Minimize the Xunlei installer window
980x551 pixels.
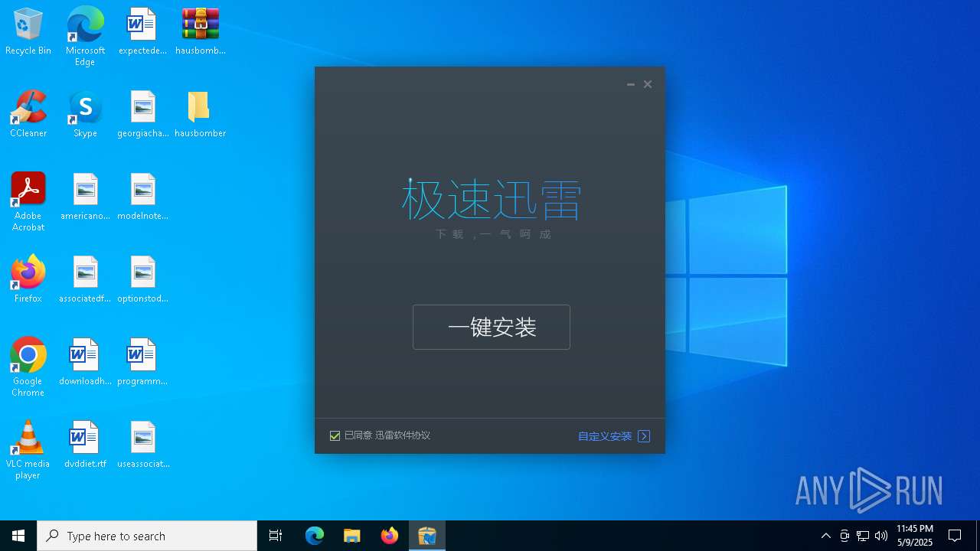pyautogui.click(x=631, y=84)
